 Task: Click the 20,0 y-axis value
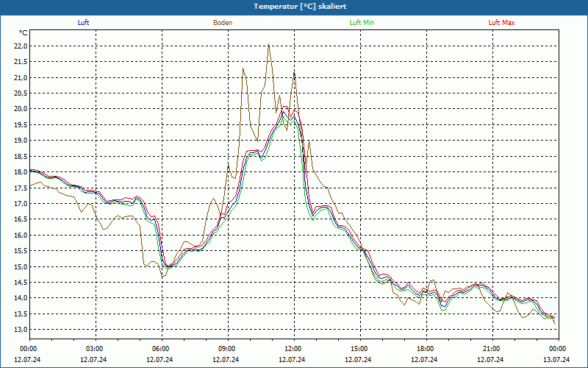(21, 109)
